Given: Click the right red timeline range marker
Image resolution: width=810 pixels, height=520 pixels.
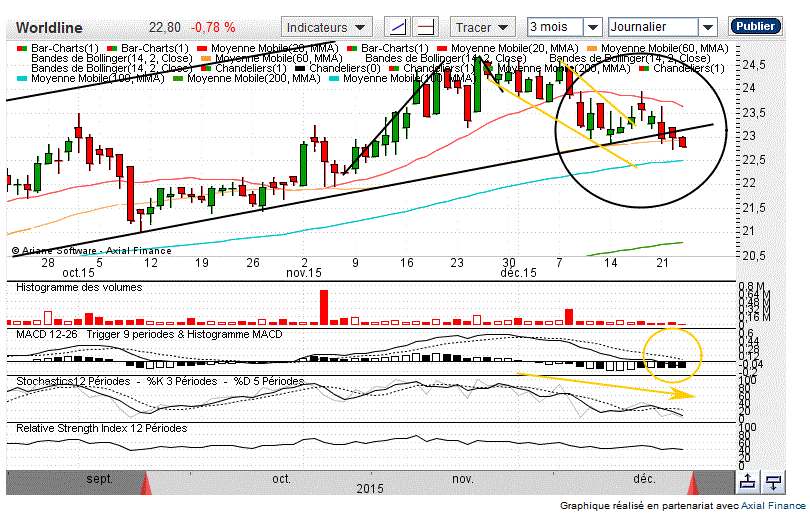Looking at the screenshot, I should (693, 484).
